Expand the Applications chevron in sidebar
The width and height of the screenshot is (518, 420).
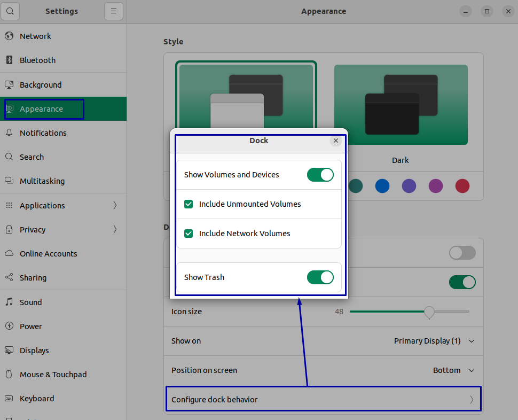tap(115, 205)
